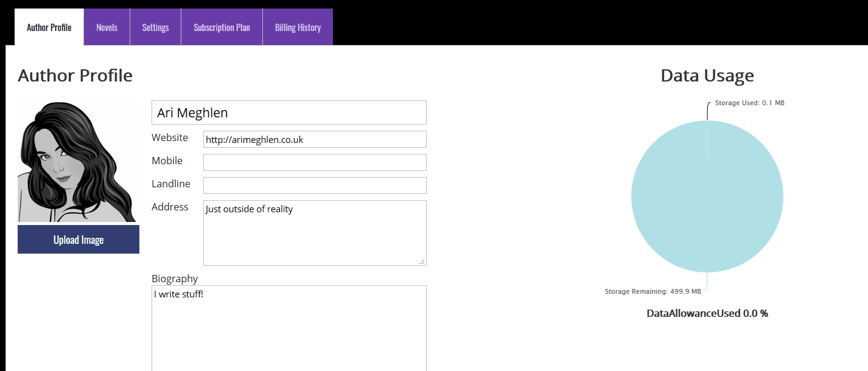Focus the author name field 'Ari Meghlen'
Viewport: 868px width, 371px height.
(x=289, y=113)
